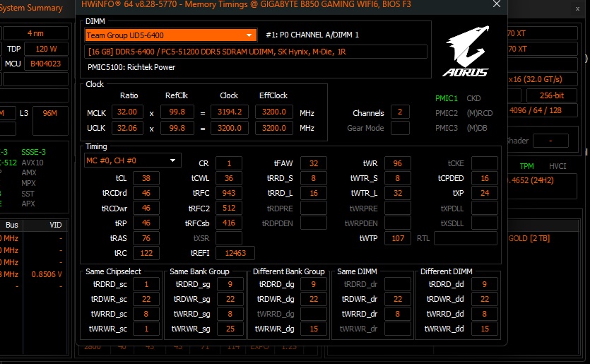Click the tRDRD_sg value field
This screenshot has height=364, width=590.
pos(230,284)
